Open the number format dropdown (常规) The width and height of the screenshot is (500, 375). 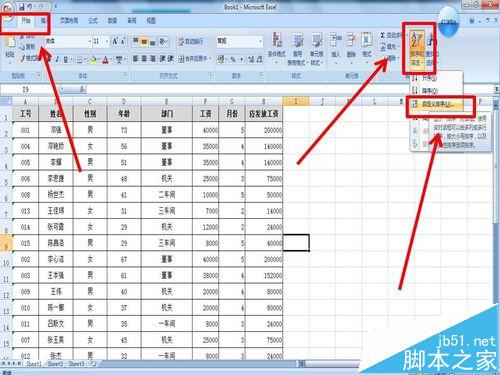click(x=260, y=41)
